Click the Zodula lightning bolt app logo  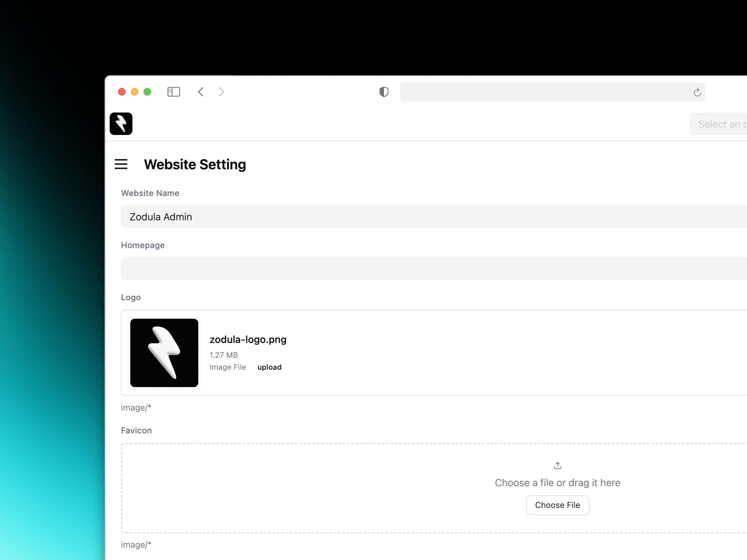click(x=121, y=124)
